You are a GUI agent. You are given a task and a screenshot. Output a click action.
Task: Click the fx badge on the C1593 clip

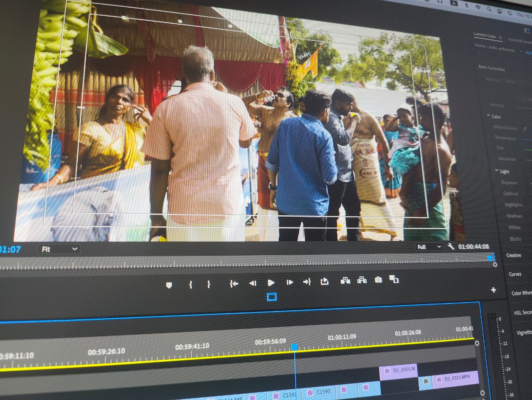tap(310, 393)
